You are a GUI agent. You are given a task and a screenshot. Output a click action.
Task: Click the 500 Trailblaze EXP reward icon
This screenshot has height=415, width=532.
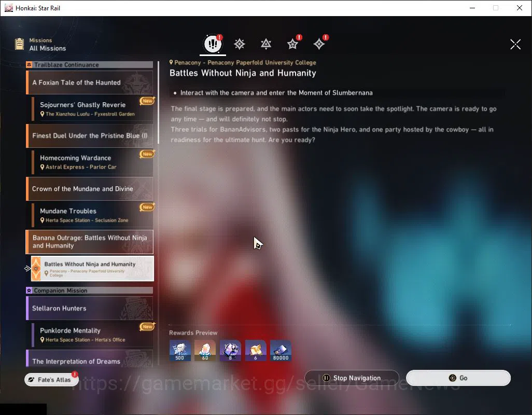coord(180,351)
